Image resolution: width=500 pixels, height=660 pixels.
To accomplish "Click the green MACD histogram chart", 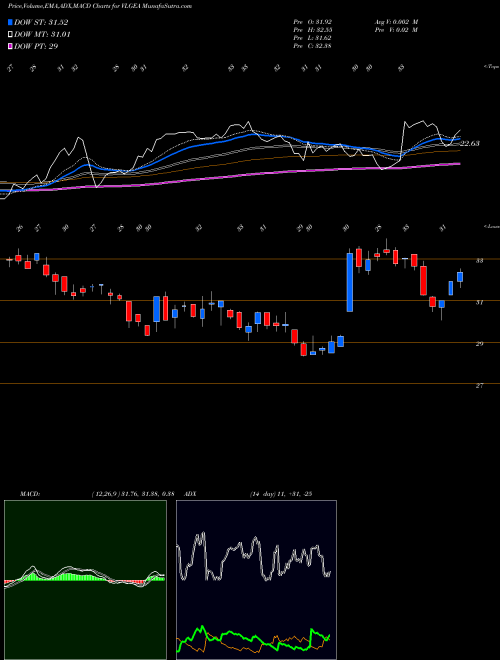I will click(85, 580).
